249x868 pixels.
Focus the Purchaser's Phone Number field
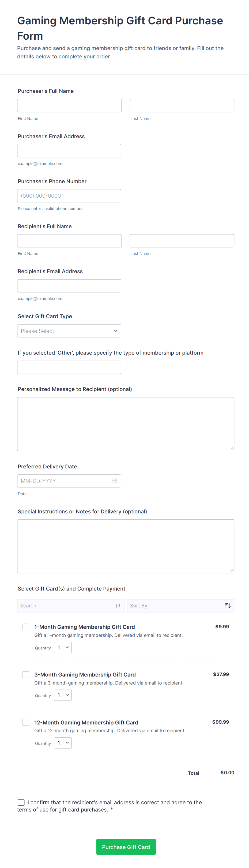[x=69, y=196]
